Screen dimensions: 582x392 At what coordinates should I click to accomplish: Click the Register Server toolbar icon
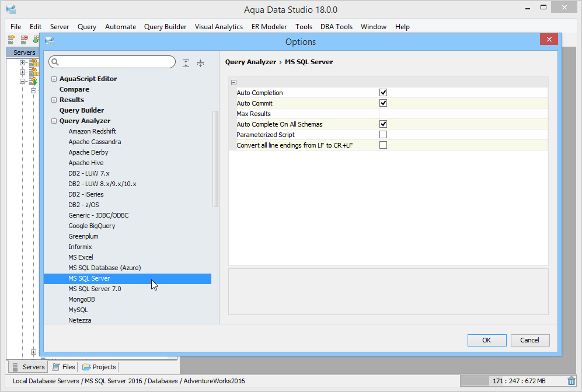[11, 39]
